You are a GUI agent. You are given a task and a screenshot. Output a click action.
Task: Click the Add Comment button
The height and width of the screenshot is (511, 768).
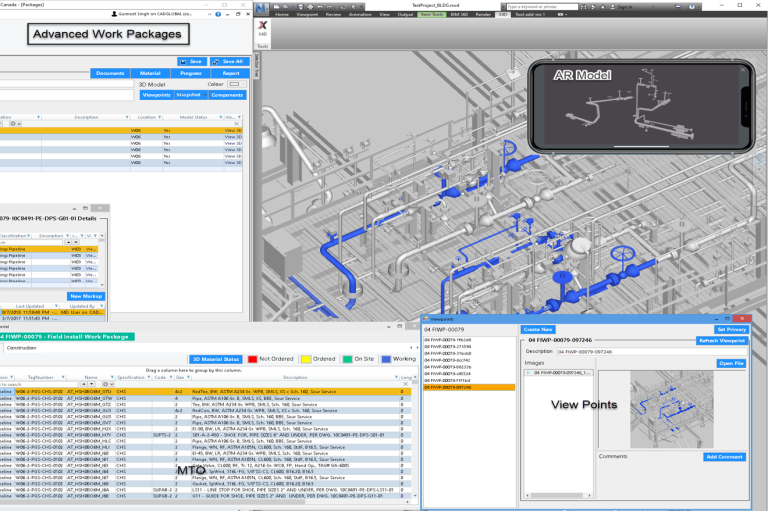click(x=725, y=457)
